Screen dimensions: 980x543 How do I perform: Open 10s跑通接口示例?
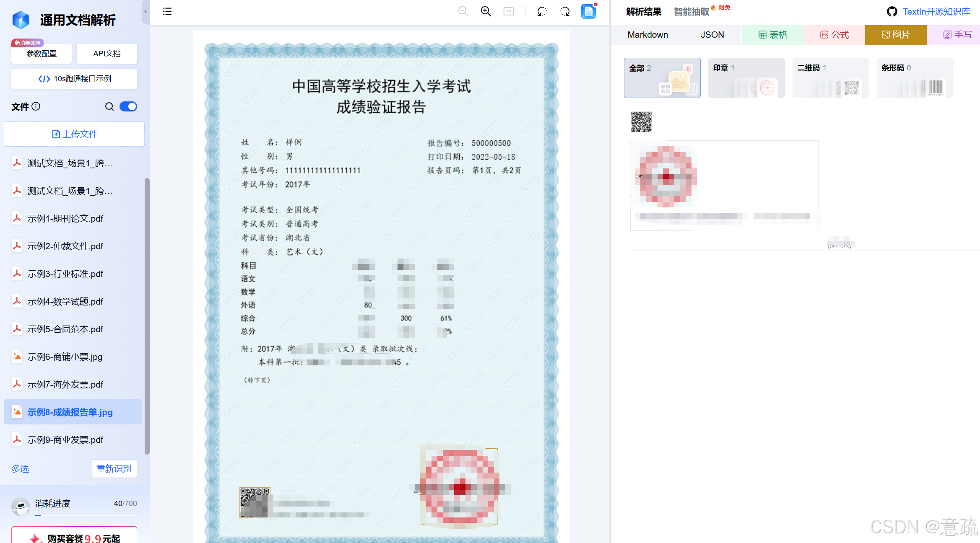tap(74, 79)
